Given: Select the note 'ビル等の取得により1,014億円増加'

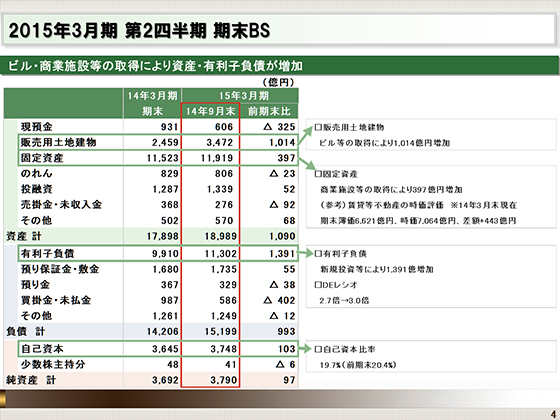Looking at the screenshot, I should (x=385, y=143).
